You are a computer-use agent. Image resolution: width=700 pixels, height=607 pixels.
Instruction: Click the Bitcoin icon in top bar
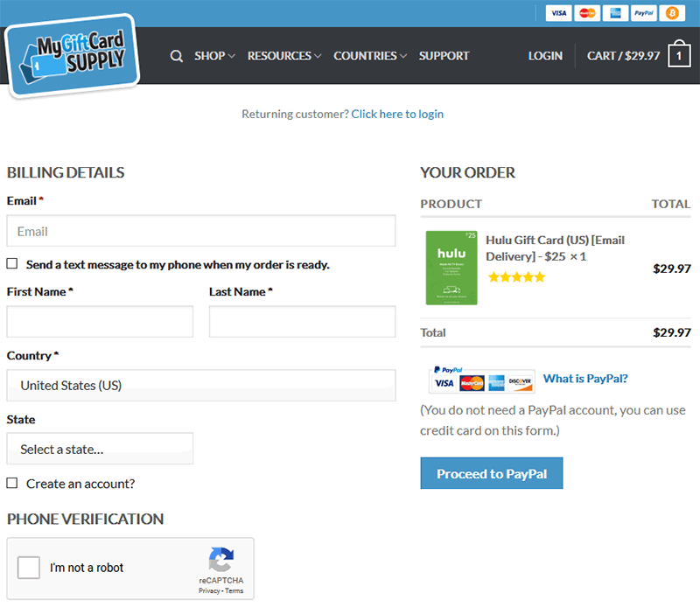pos(672,13)
